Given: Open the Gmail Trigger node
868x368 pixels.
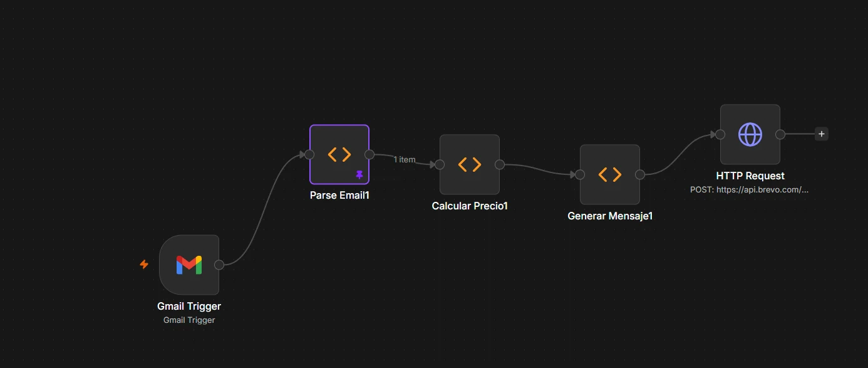Looking at the screenshot, I should (x=189, y=265).
